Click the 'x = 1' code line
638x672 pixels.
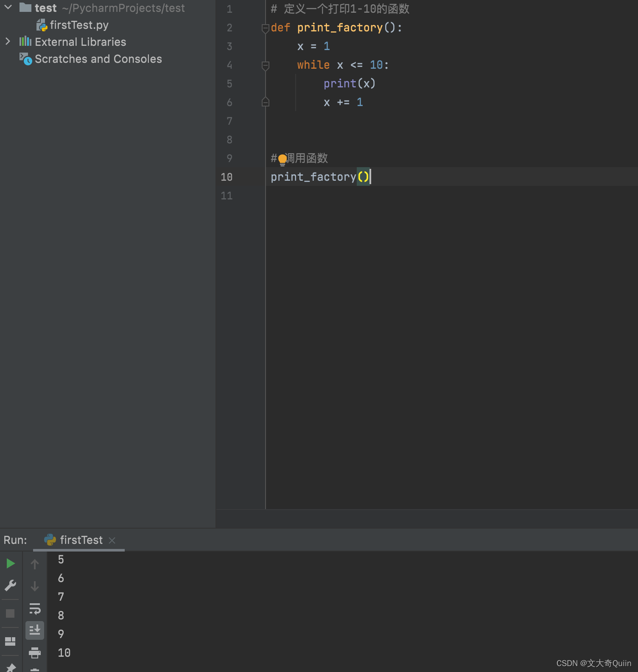pyautogui.click(x=313, y=46)
